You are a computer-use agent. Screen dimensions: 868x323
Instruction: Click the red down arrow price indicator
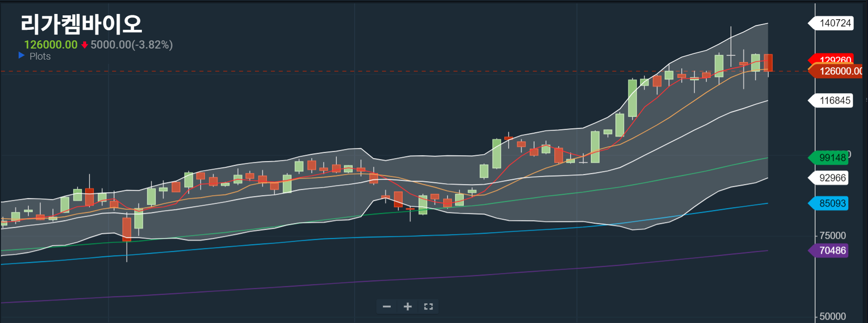[x=84, y=45]
